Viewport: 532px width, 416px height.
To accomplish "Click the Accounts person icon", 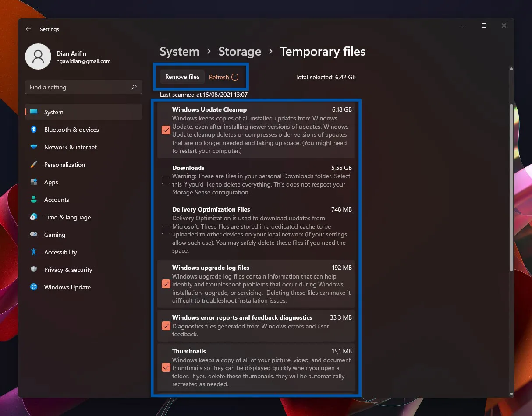I will [34, 200].
